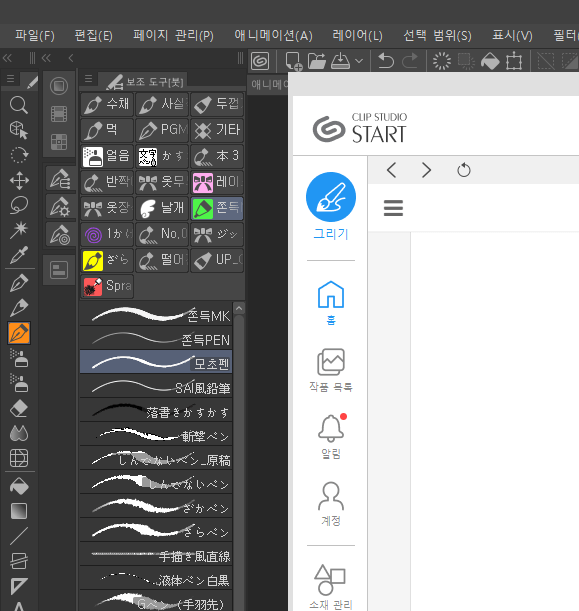Open the Clip Studio spiral icon in command bar
Image resolution: width=579 pixels, height=611 pixels.
260,61
